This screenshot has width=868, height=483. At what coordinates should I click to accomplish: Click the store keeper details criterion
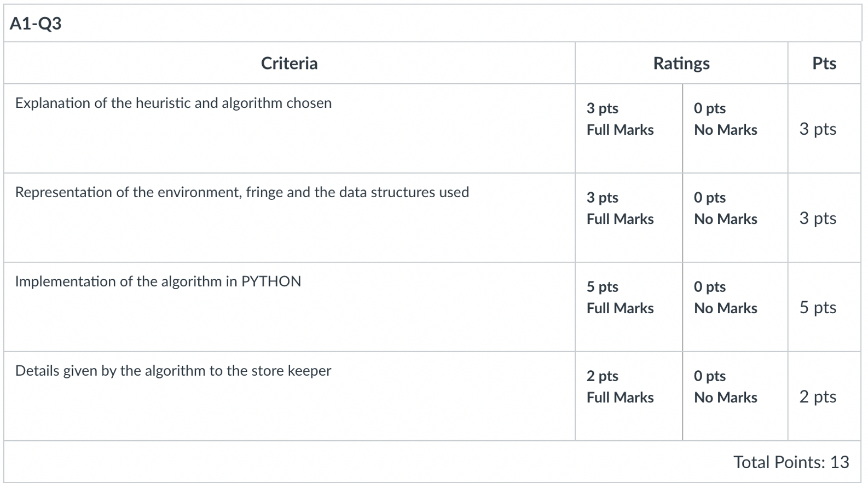173,371
